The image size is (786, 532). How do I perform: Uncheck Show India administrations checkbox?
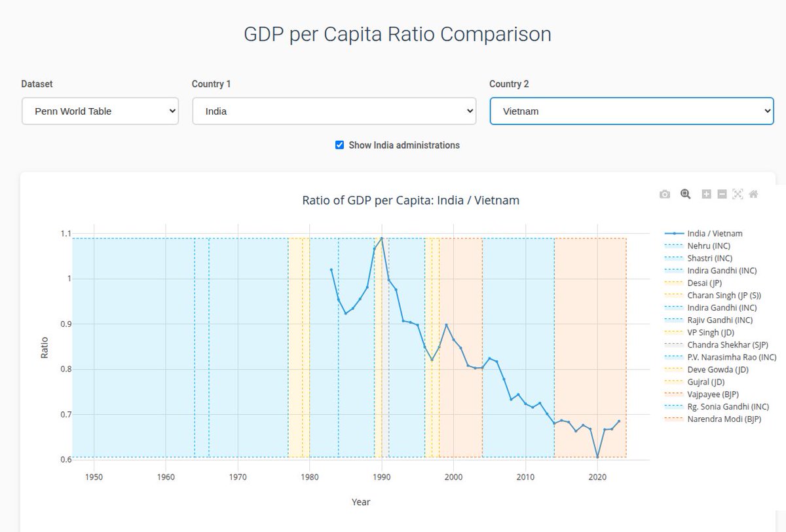click(339, 145)
